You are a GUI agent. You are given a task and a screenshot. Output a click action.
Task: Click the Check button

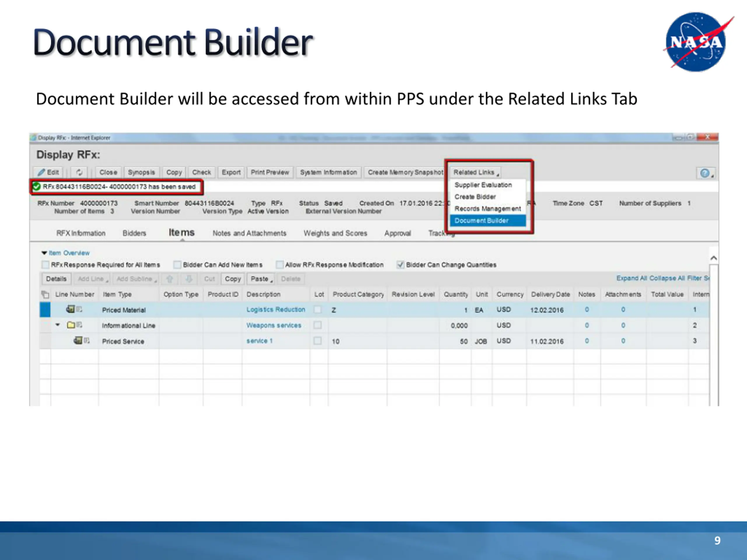click(x=202, y=172)
